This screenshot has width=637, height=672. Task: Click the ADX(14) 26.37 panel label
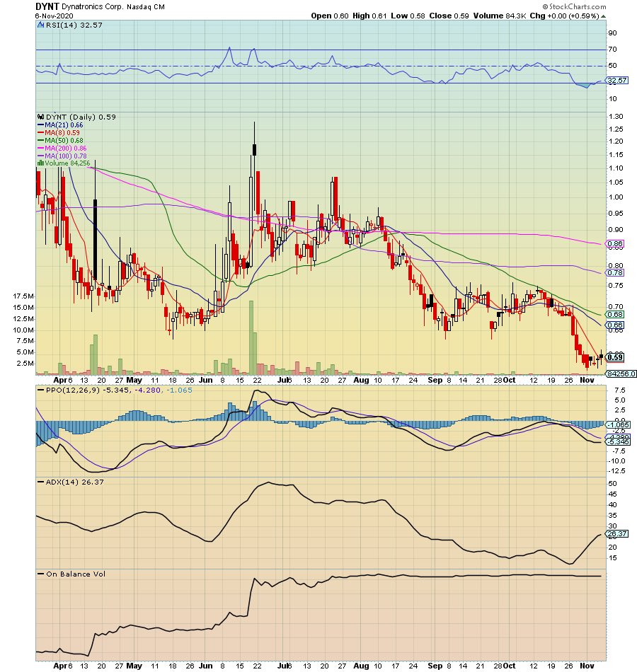tap(74, 482)
